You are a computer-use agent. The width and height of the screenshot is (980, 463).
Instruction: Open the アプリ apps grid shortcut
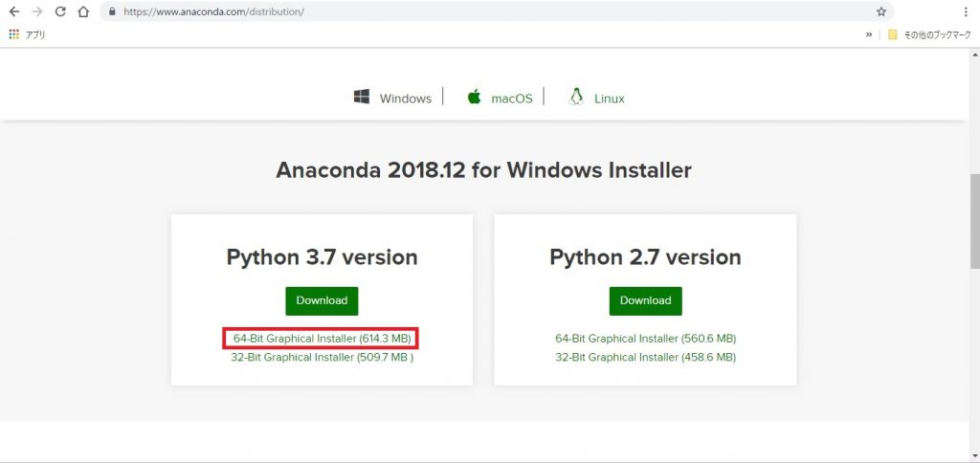coord(27,35)
